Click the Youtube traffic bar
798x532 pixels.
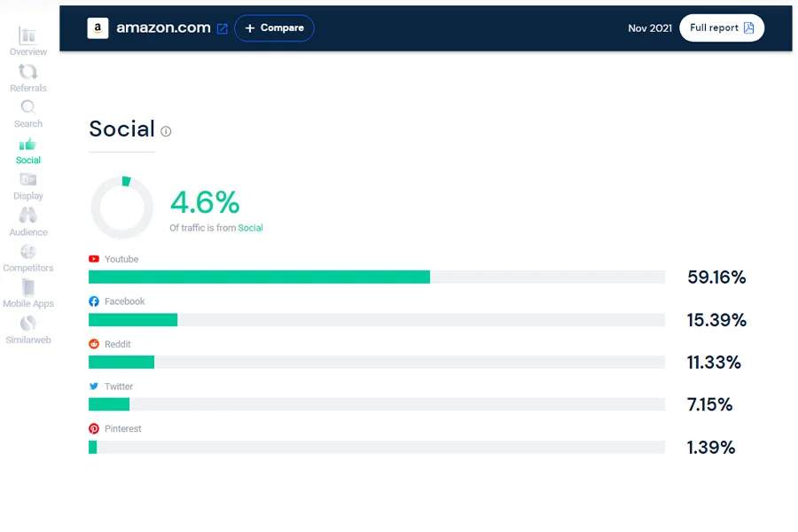click(377, 277)
